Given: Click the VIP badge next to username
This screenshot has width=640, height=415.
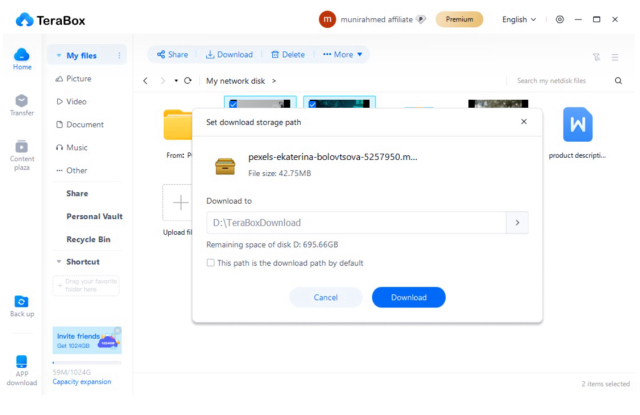Looking at the screenshot, I should pos(421,19).
